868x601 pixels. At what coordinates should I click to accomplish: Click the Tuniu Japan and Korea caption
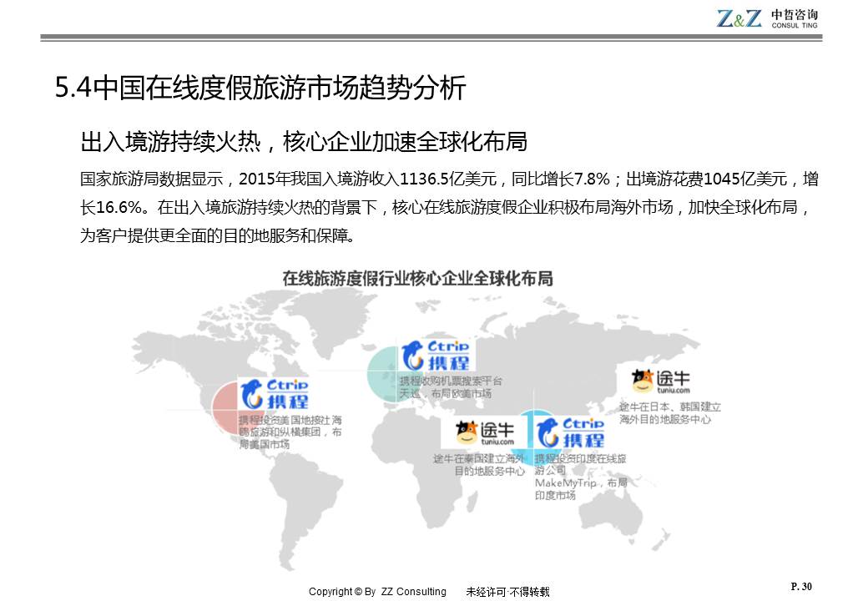click(x=669, y=412)
